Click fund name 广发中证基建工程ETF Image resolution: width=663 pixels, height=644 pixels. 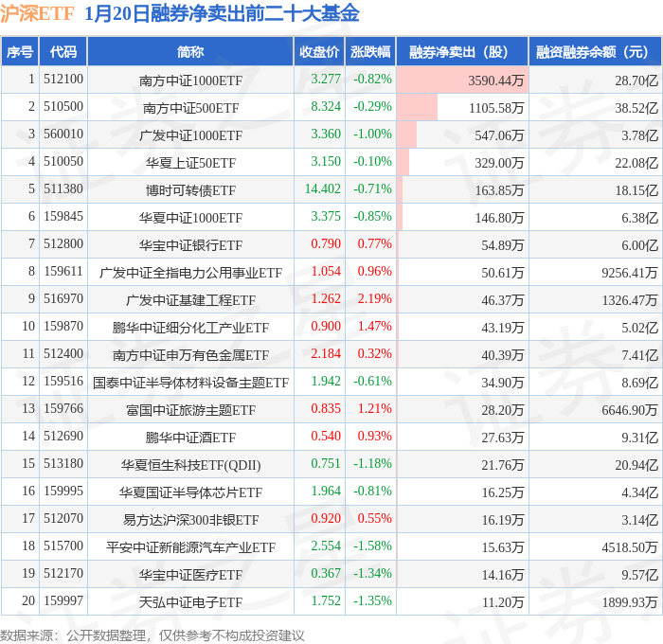click(190, 300)
